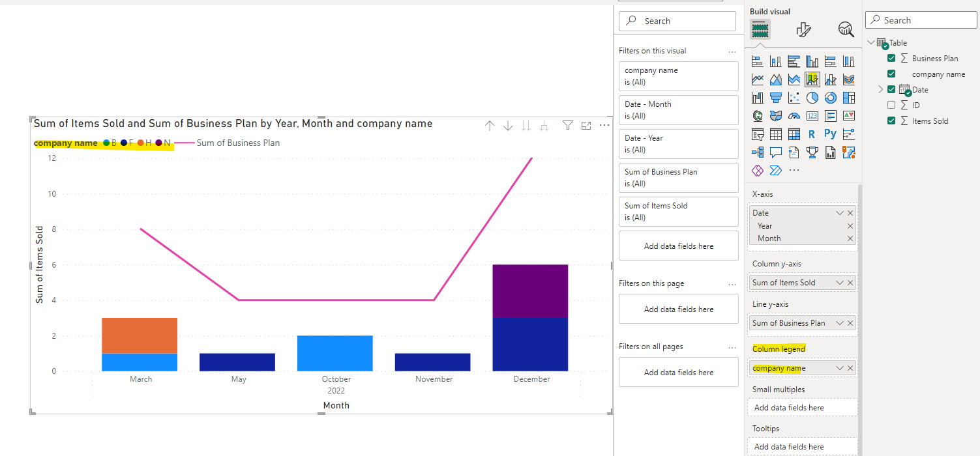Image resolution: width=980 pixels, height=456 pixels.
Task: Click the dark blue F legend dot
Action: pos(124,143)
